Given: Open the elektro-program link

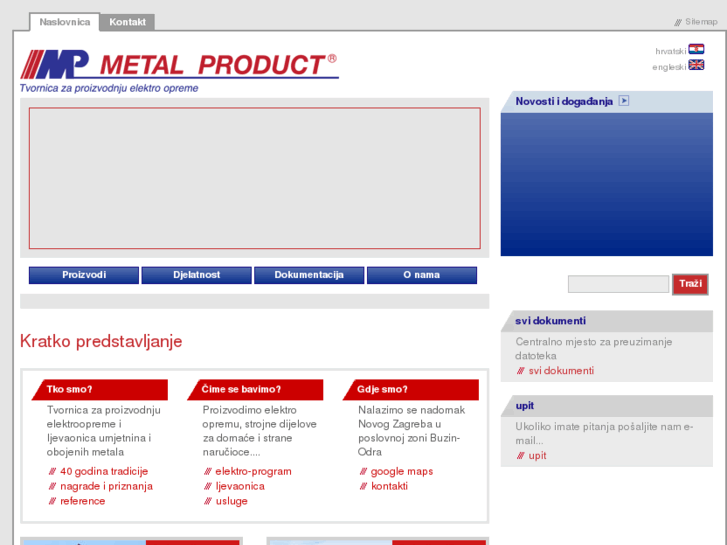Looking at the screenshot, I should [x=253, y=471].
